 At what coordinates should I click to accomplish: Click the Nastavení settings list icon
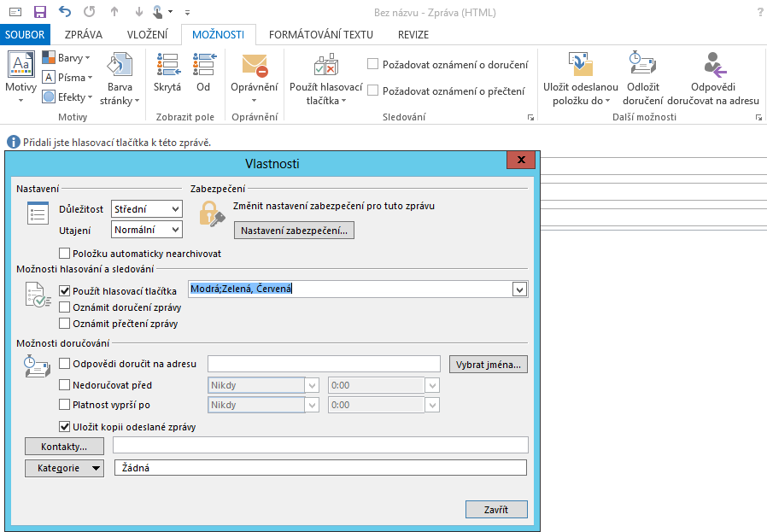(x=38, y=213)
